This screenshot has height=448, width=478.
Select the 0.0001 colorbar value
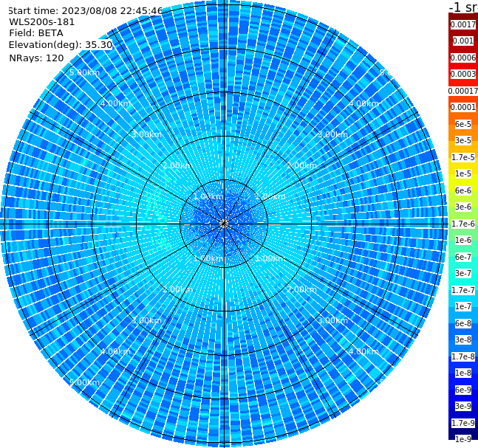click(463, 107)
